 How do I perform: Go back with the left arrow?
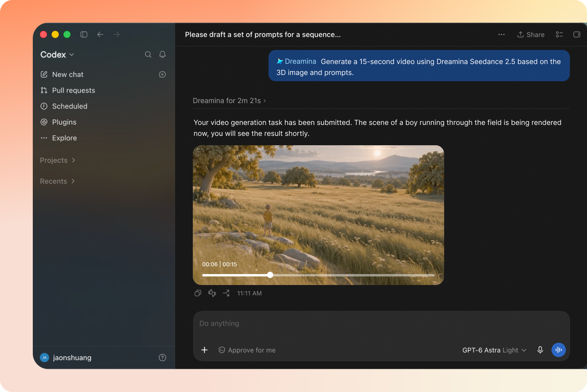100,34
